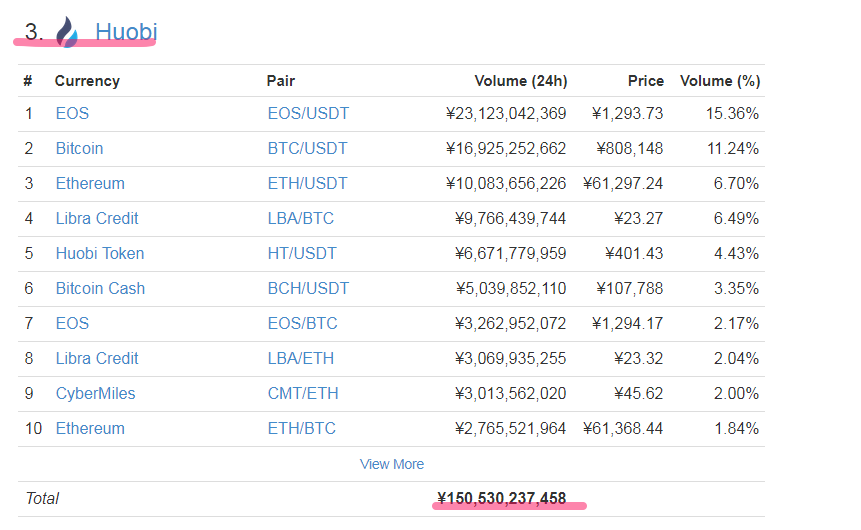
Task: Click the ETH/BTC pair link
Action: pos(301,429)
